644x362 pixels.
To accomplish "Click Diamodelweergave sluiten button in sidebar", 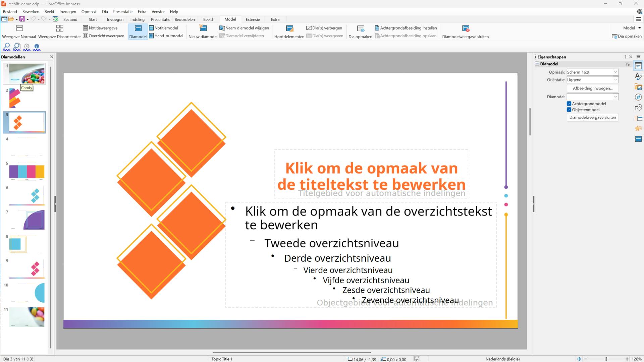I will pos(592,117).
